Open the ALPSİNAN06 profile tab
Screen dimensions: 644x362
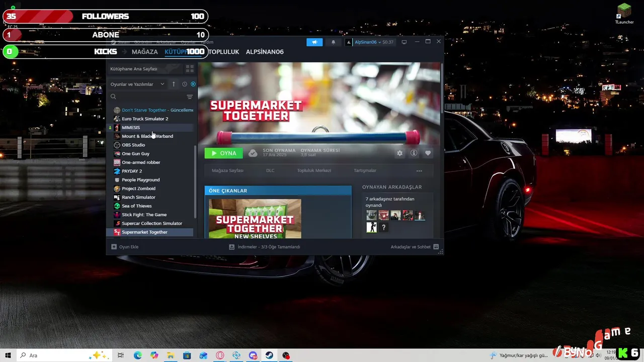[265, 52]
